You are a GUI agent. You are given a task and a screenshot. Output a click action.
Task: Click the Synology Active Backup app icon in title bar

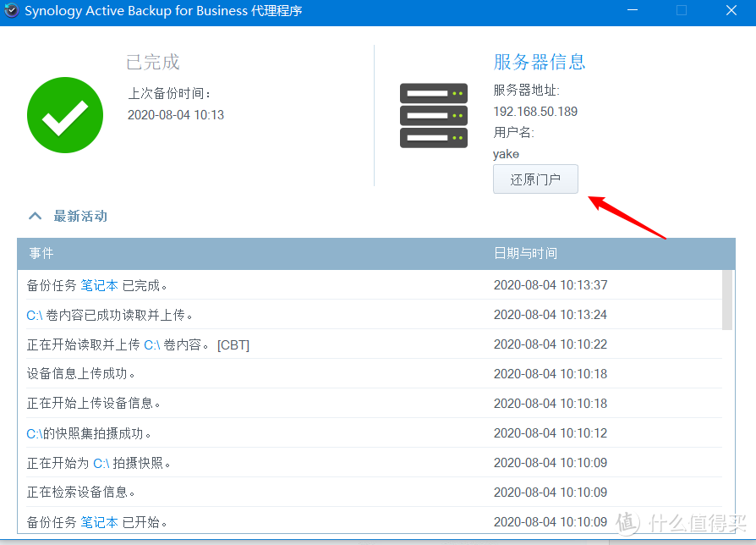[11, 10]
